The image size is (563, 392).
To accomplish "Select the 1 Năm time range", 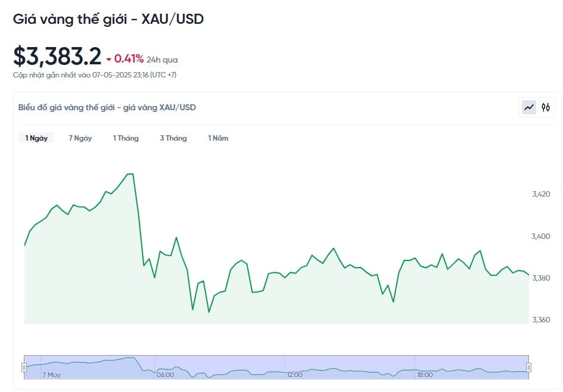I will (218, 138).
